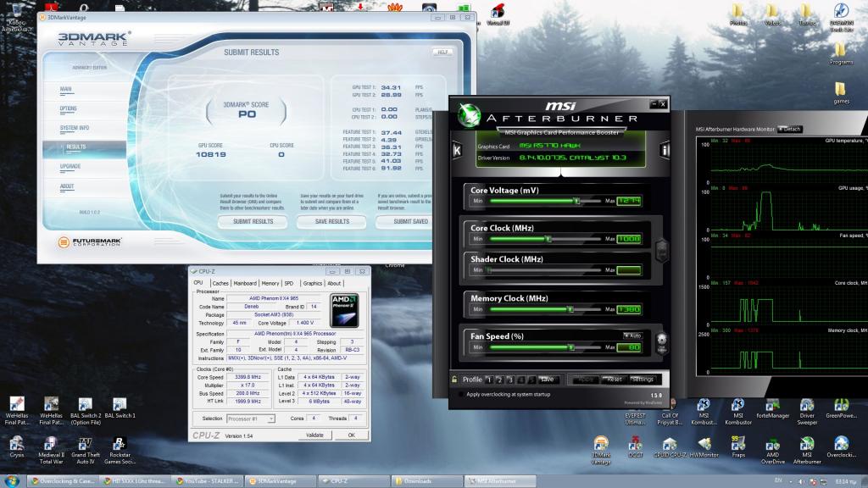
Task: Click the Save Results button
Action: 331,221
